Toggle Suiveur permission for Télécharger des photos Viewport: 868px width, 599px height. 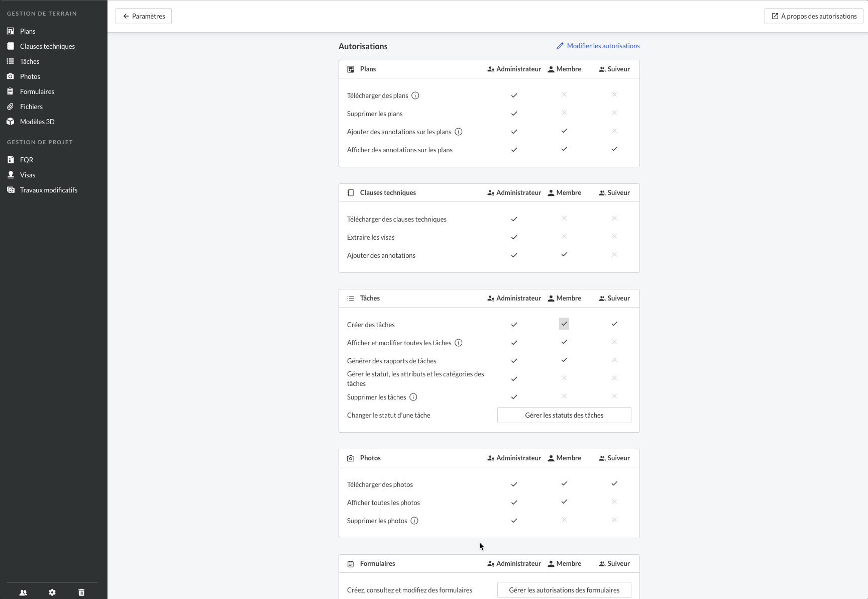(x=614, y=483)
